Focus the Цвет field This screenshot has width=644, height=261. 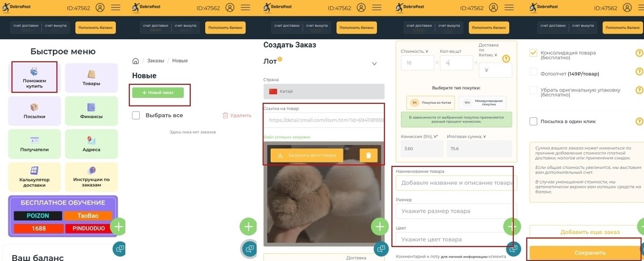pos(456,239)
